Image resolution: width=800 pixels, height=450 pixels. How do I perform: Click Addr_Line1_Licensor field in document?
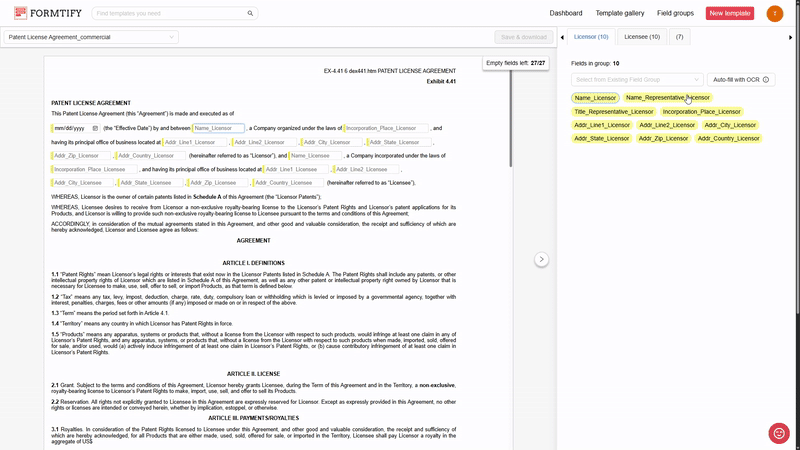click(x=194, y=142)
